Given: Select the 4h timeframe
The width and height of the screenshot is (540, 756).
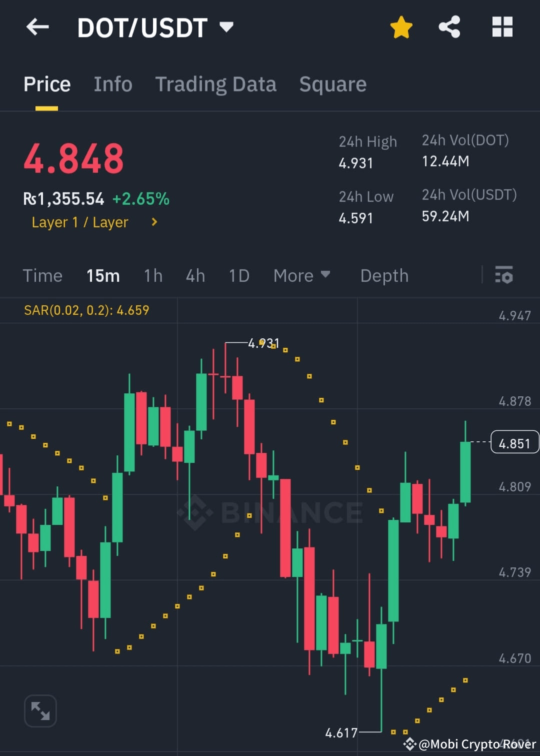Looking at the screenshot, I should pos(195,276).
